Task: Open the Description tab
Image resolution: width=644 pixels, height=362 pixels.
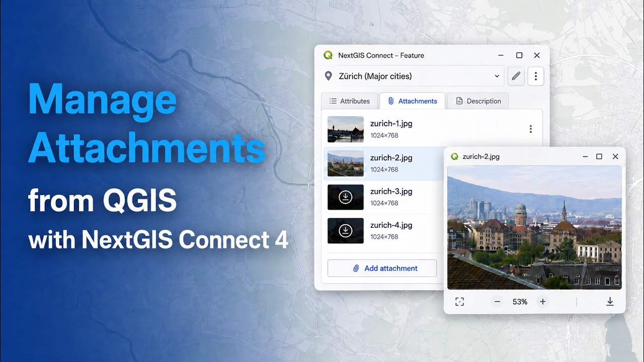Action: pos(478,101)
